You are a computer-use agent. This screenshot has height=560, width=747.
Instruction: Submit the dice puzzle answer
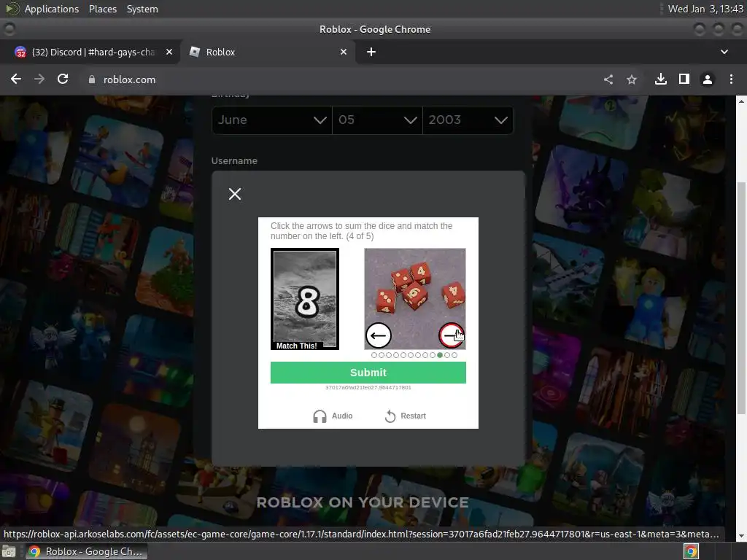[x=368, y=373]
